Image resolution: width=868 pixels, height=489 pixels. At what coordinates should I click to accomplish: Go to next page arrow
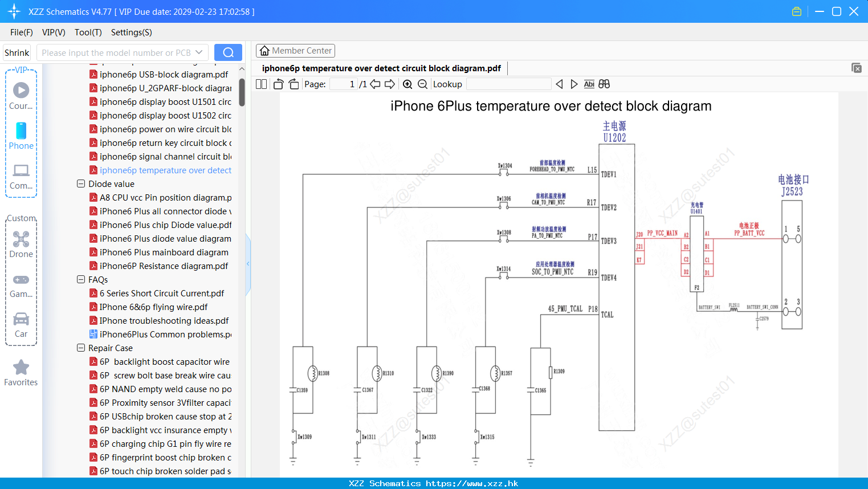(390, 84)
